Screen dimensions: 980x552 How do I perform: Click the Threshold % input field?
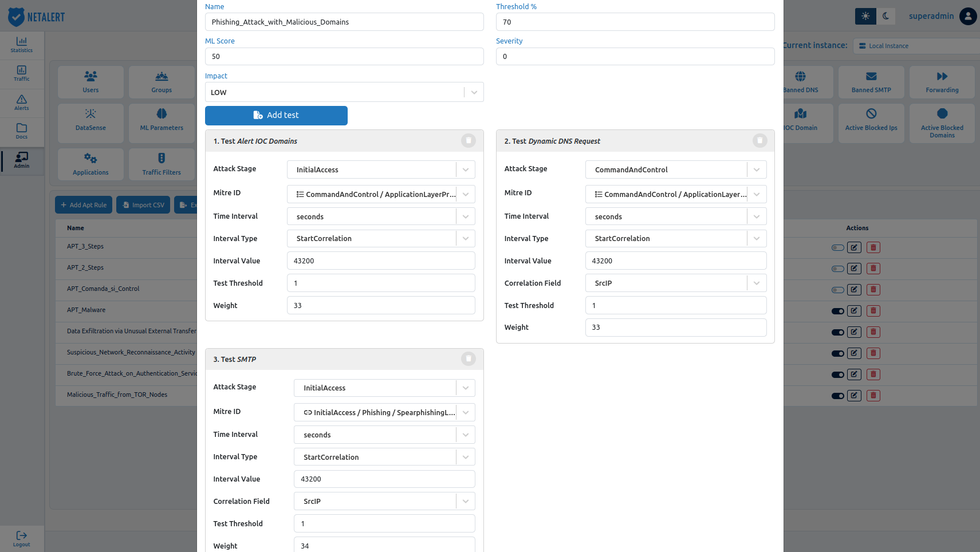(x=635, y=22)
